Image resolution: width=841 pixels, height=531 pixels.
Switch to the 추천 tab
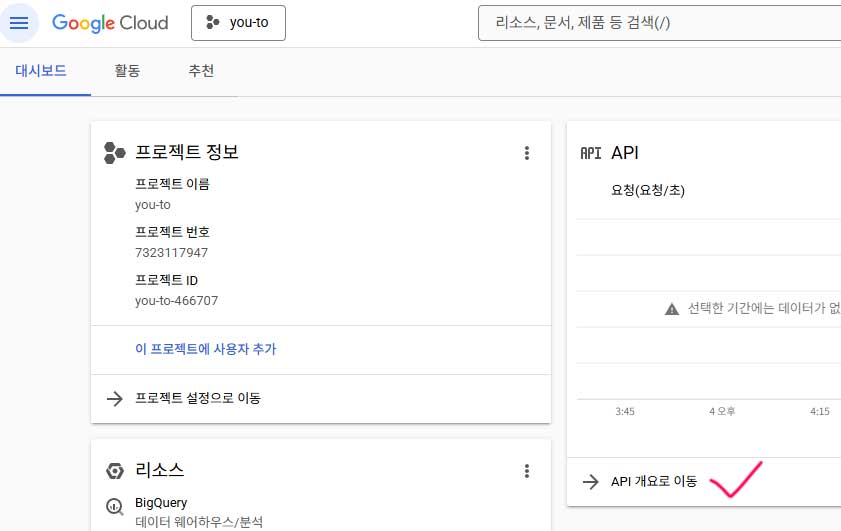pyautogui.click(x=201, y=71)
